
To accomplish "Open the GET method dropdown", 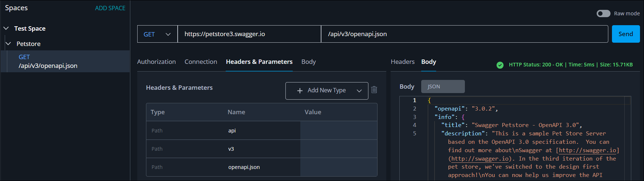I will pos(157,34).
